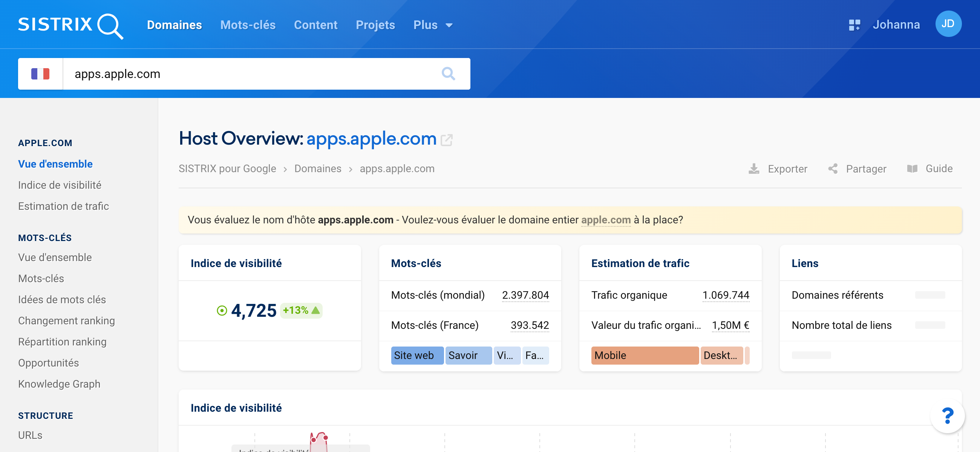Click the SISTRIX logo
This screenshot has height=452, width=980.
point(71,26)
